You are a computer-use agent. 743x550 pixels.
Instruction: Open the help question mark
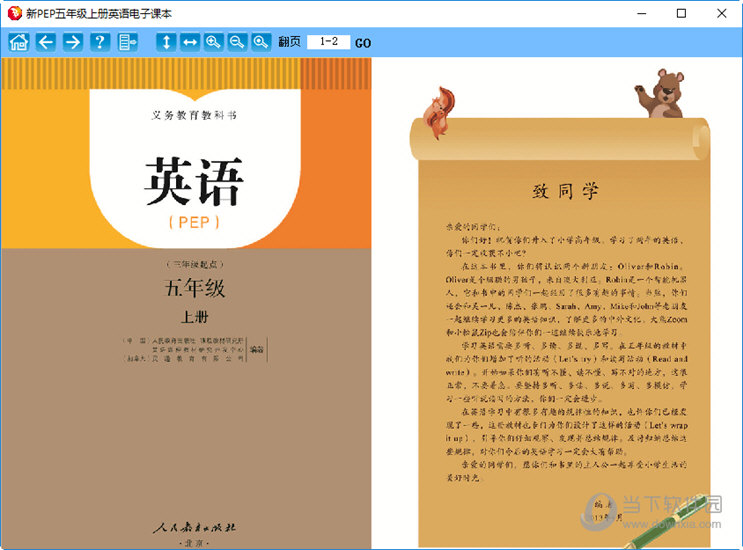pos(100,42)
